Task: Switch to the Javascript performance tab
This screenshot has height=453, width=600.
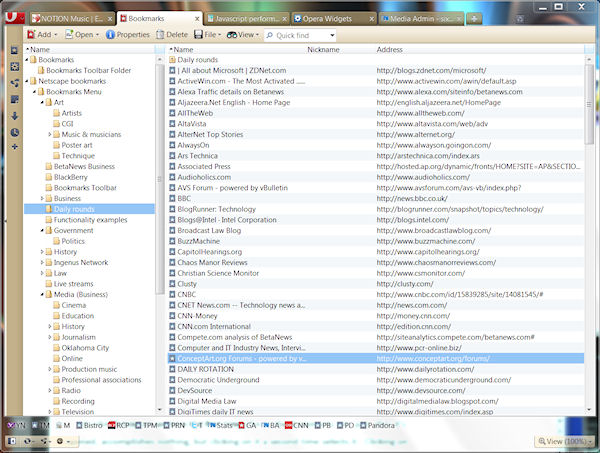Action: click(247, 19)
